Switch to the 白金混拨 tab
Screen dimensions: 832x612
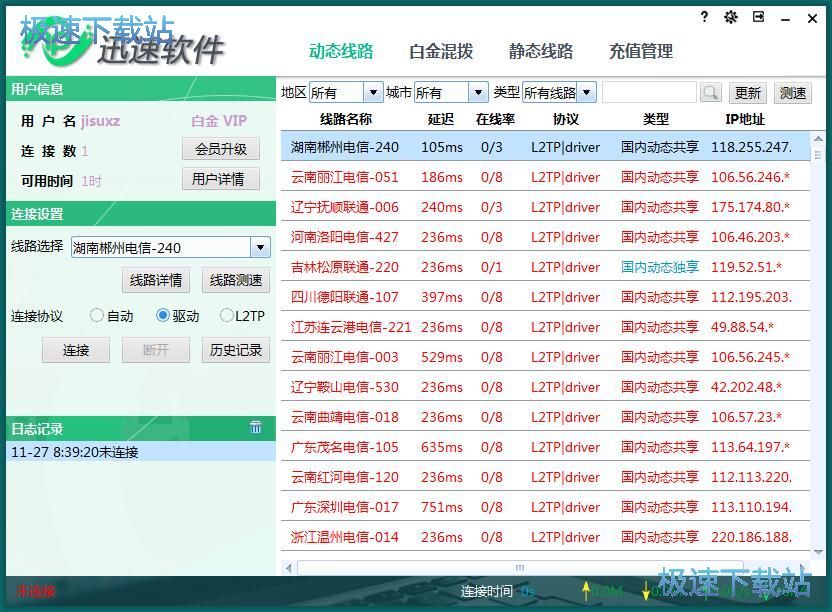pos(441,50)
